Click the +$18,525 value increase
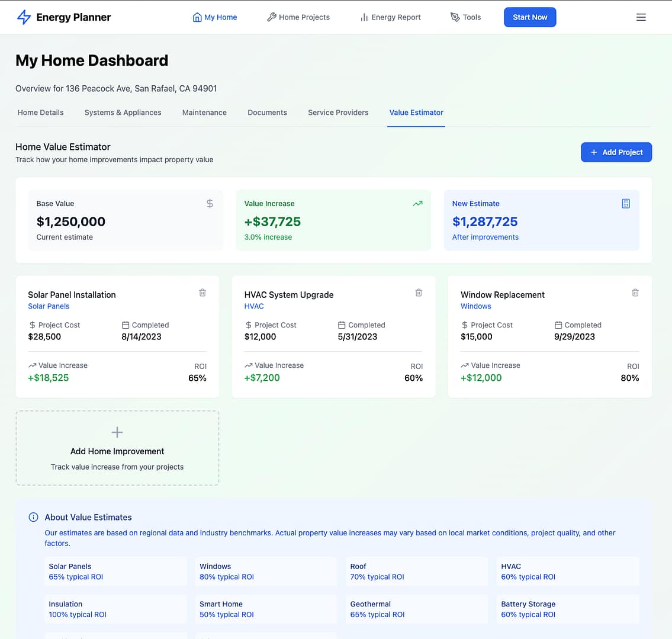672x639 pixels. [48, 378]
